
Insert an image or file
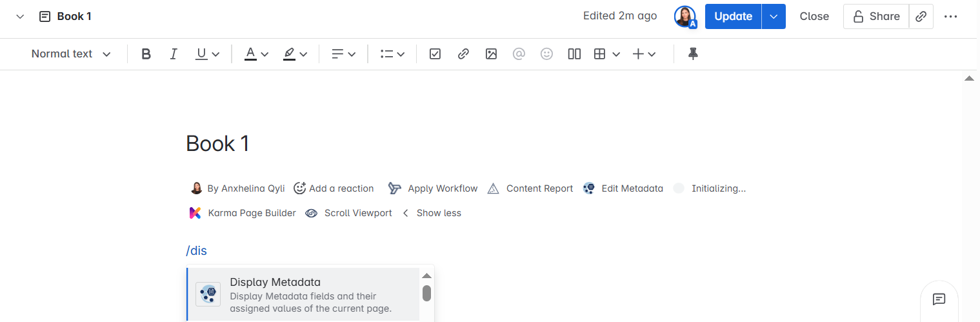[491, 54]
